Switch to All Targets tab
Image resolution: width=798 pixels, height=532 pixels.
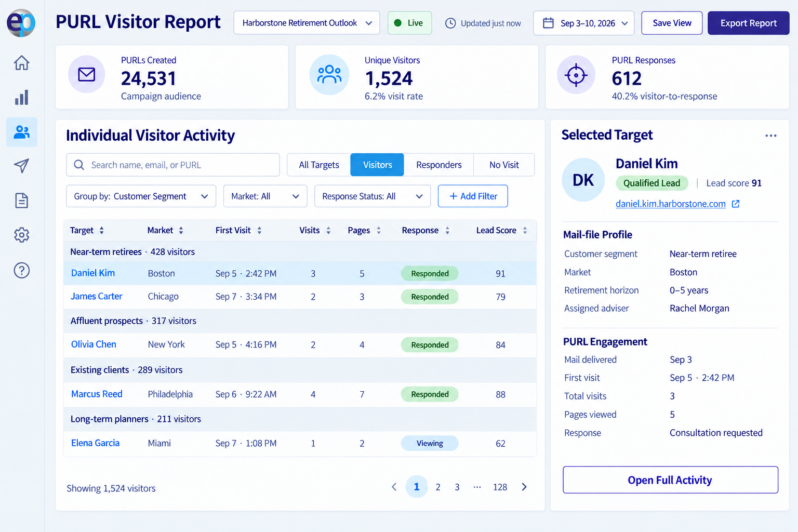coord(318,165)
